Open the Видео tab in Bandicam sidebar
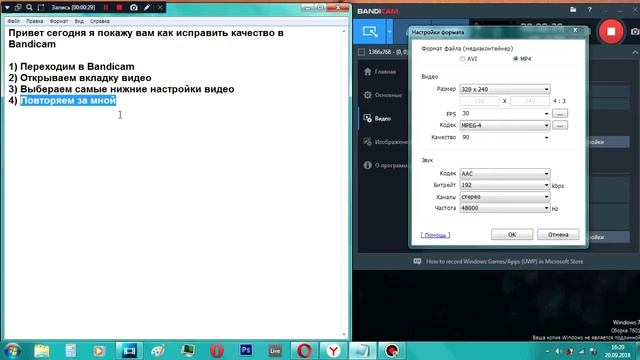This screenshot has height=360, width=640. pos(377,119)
